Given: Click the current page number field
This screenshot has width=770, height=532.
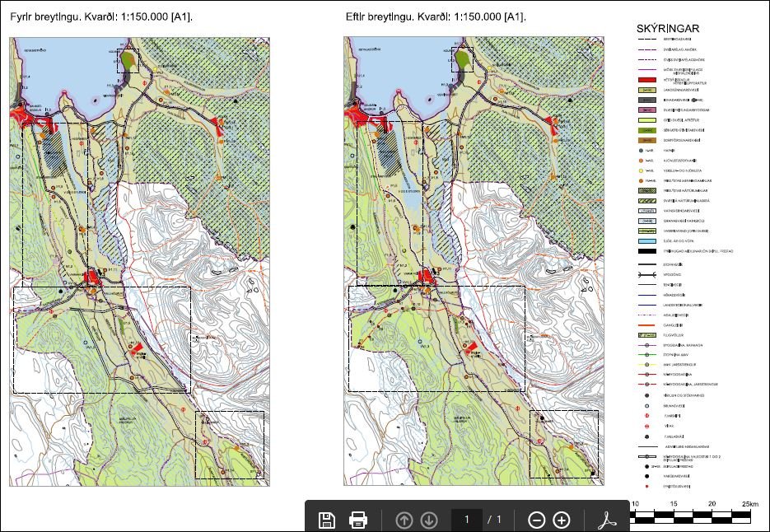Looking at the screenshot, I should point(467,520).
